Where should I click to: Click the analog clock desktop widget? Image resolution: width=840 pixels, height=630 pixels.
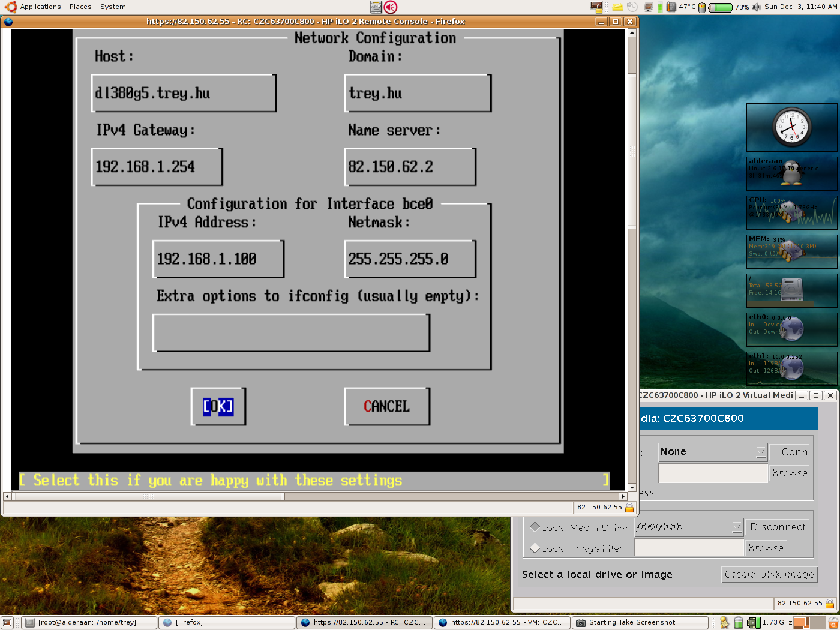[x=791, y=127]
